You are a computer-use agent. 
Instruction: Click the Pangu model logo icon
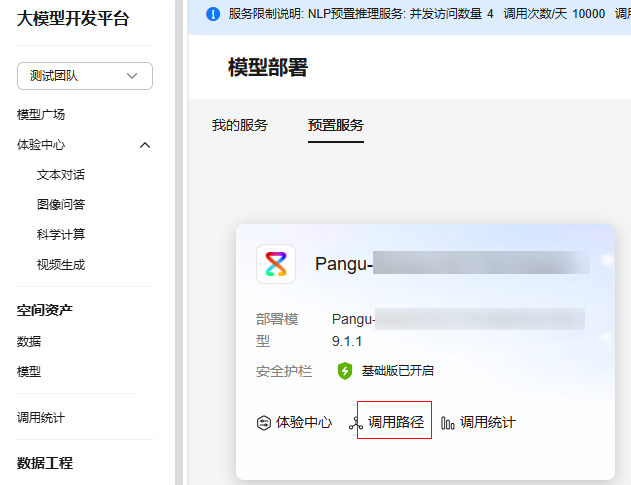276,264
